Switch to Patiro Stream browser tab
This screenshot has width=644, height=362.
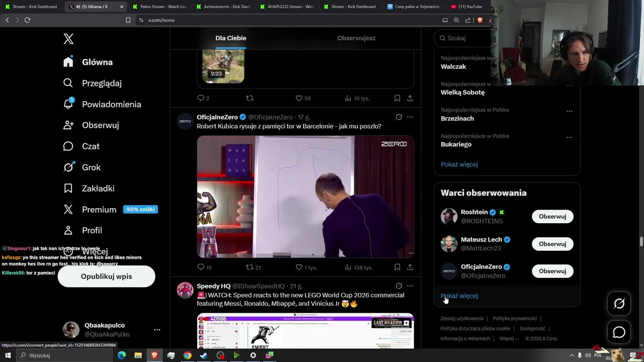coord(159,7)
